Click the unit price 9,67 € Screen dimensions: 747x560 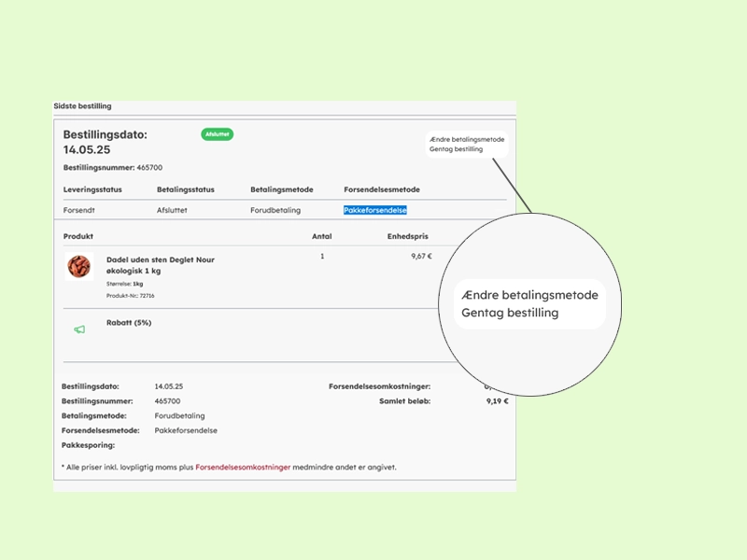[421, 256]
